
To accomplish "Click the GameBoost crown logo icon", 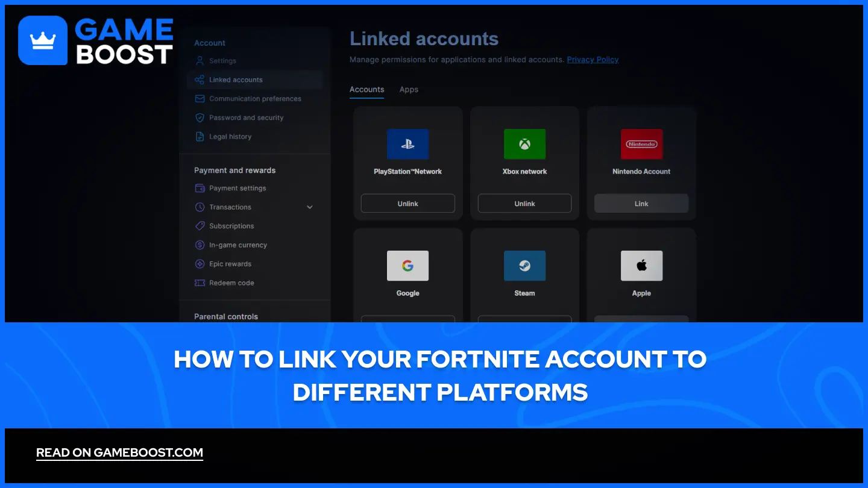I will (x=43, y=40).
